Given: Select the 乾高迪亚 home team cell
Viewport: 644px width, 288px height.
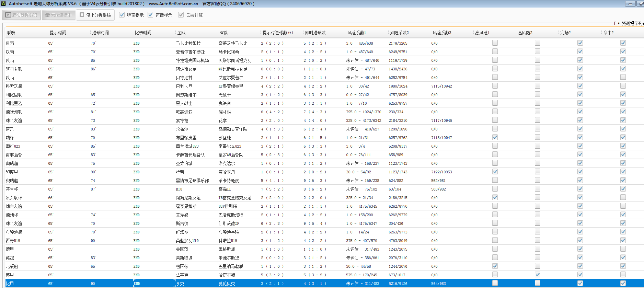Looking at the screenshot, I should point(184,112).
